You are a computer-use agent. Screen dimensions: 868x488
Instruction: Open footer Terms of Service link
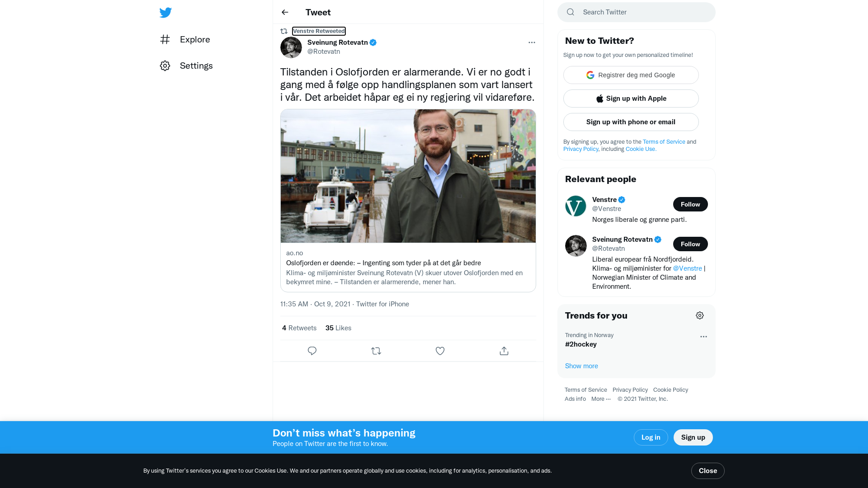(586, 390)
